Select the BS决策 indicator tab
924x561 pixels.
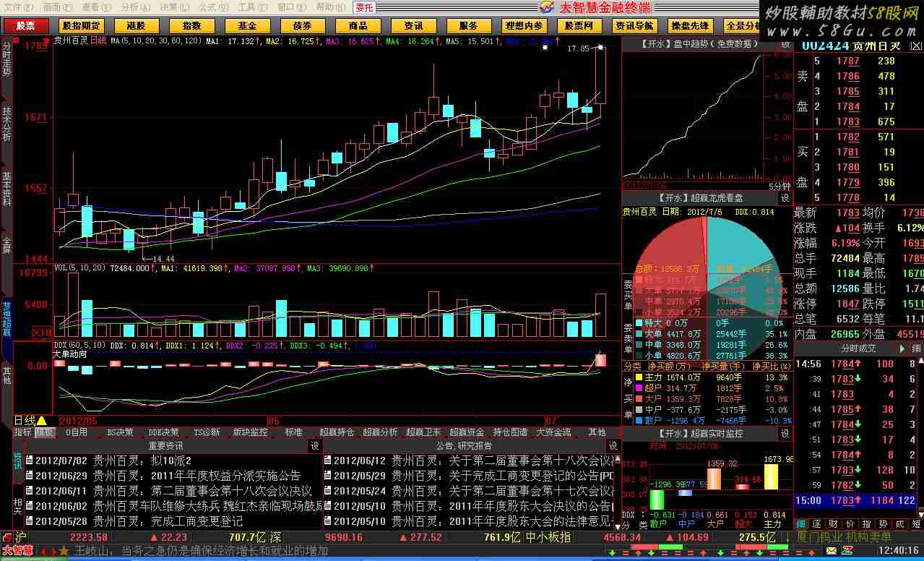tap(120, 432)
